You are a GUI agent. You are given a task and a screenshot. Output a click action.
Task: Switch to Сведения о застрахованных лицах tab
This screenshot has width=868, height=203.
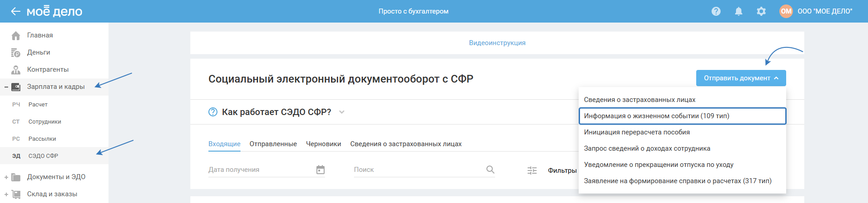406,144
